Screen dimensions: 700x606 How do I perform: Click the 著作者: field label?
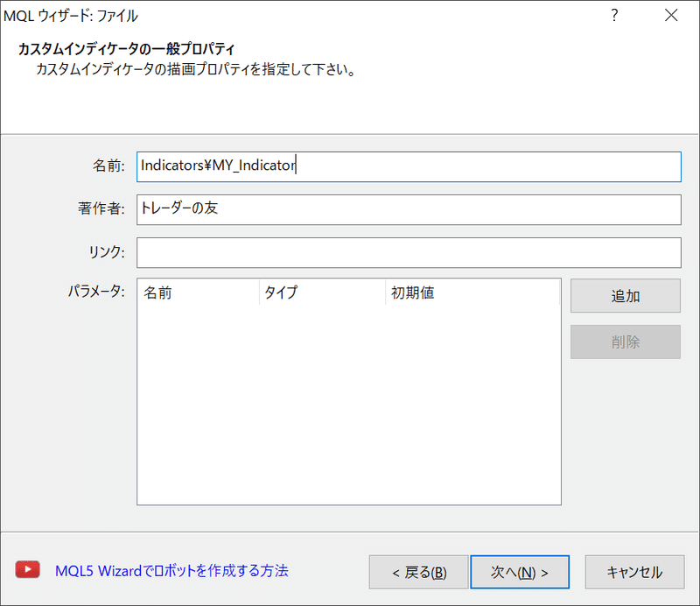click(x=101, y=208)
